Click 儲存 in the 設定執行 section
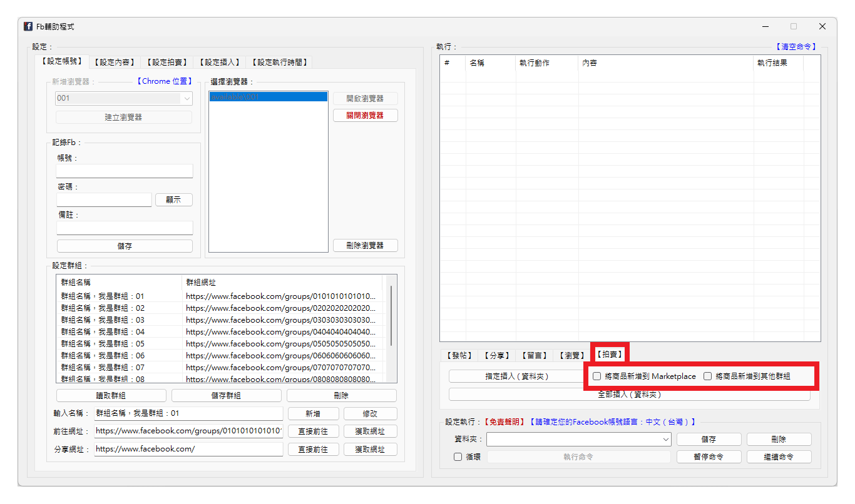Image resolution: width=855 pixels, height=504 pixels. pos(709,440)
